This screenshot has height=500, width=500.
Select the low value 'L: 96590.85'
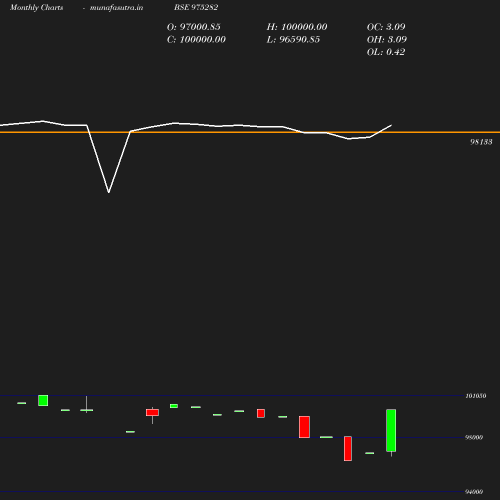point(293,39)
